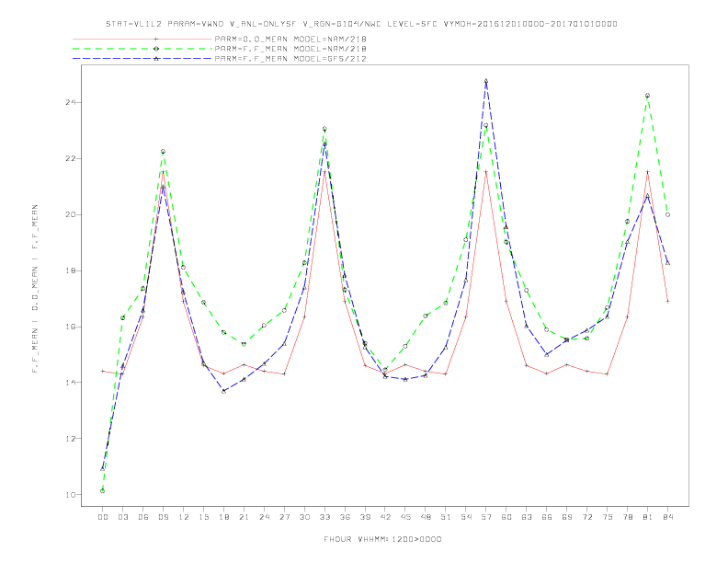The height and width of the screenshot is (563, 728).
Task: Click the green circle marker at hour 21
Action: (x=244, y=344)
